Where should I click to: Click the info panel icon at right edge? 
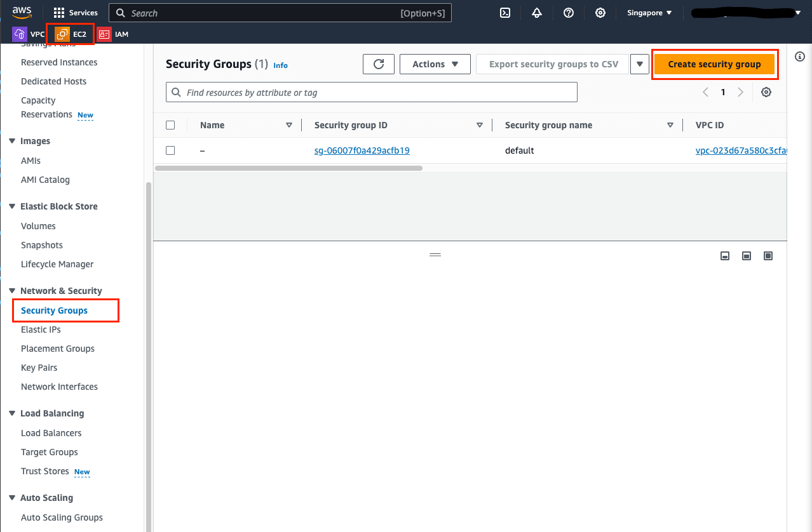point(800,57)
